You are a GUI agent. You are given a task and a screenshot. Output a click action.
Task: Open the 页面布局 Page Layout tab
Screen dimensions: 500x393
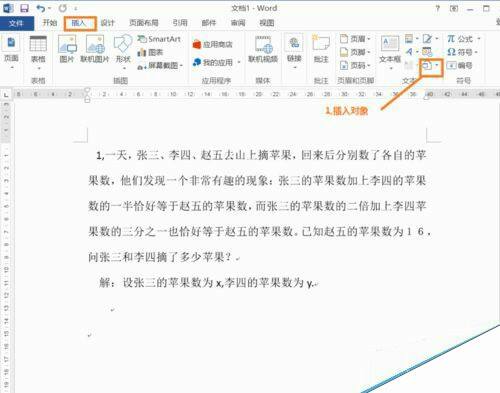144,23
